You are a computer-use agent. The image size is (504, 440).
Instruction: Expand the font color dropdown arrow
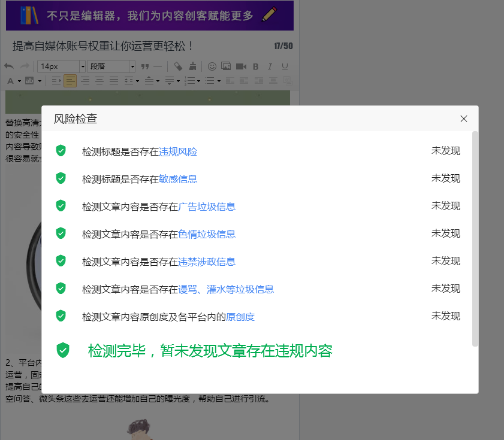click(x=19, y=80)
